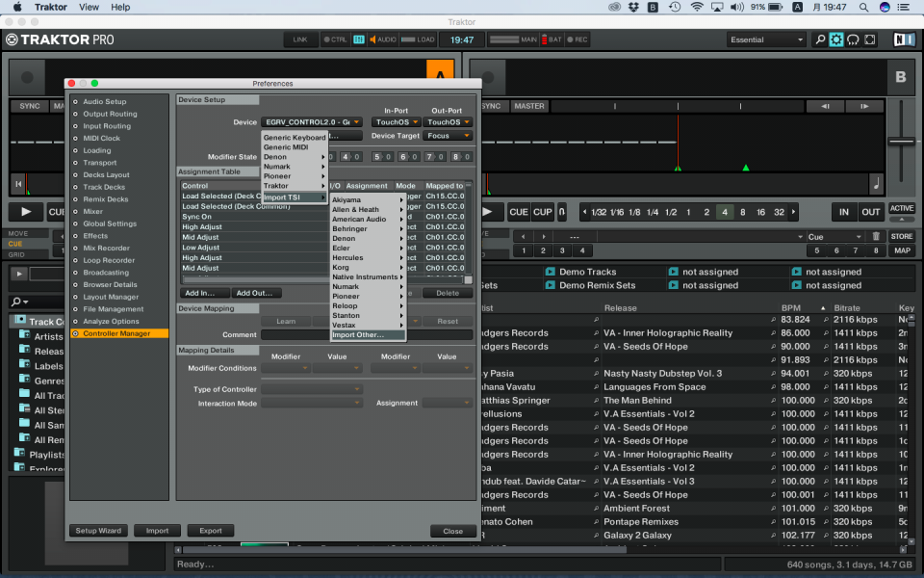Open the search icon in Traktor header
924x578 pixels.
click(x=820, y=39)
